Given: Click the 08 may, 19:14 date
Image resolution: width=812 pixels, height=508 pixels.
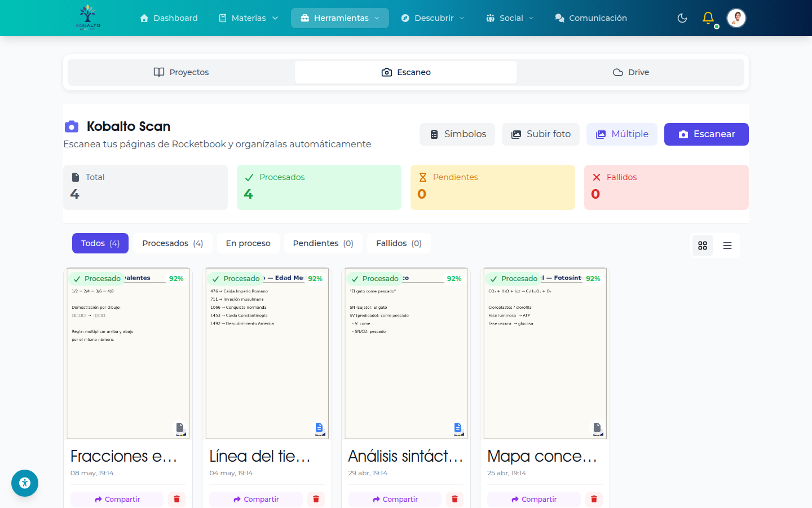Looking at the screenshot, I should coord(92,473).
